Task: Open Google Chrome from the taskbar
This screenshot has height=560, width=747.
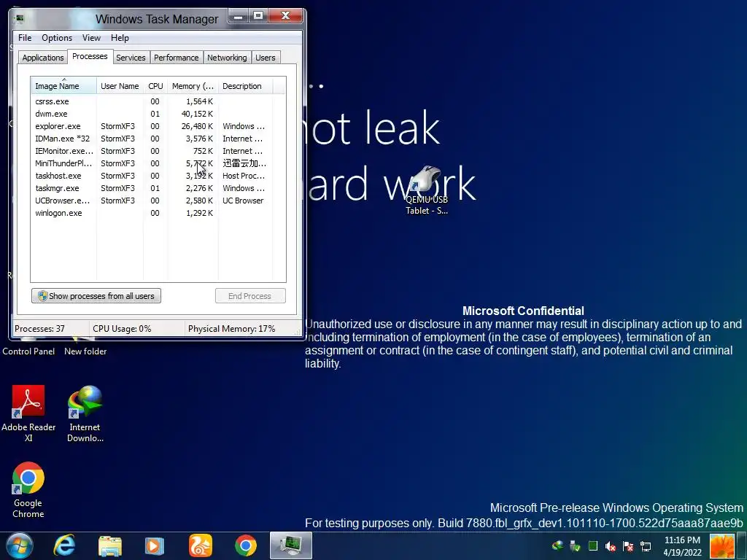Action: click(x=245, y=545)
